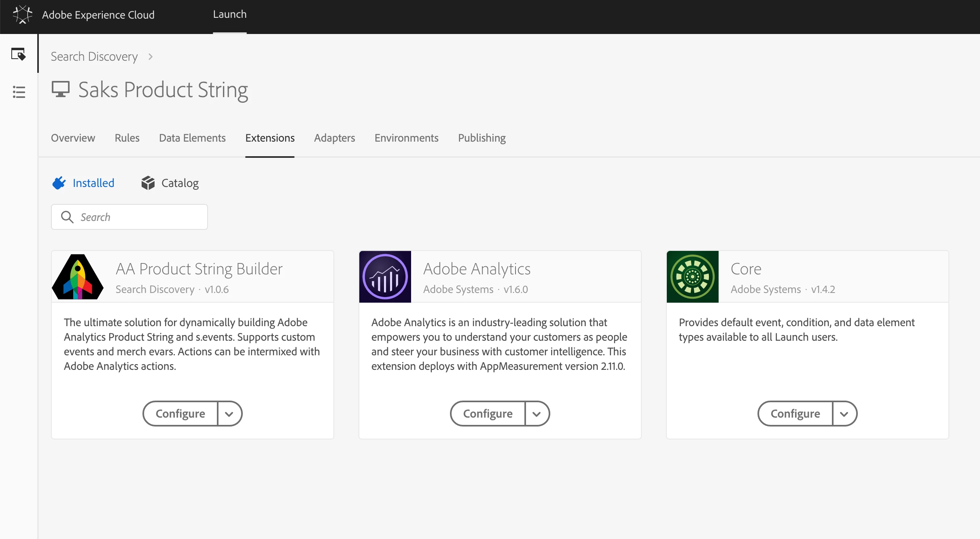Click the blue Installed plug icon
980x539 pixels.
click(x=59, y=183)
